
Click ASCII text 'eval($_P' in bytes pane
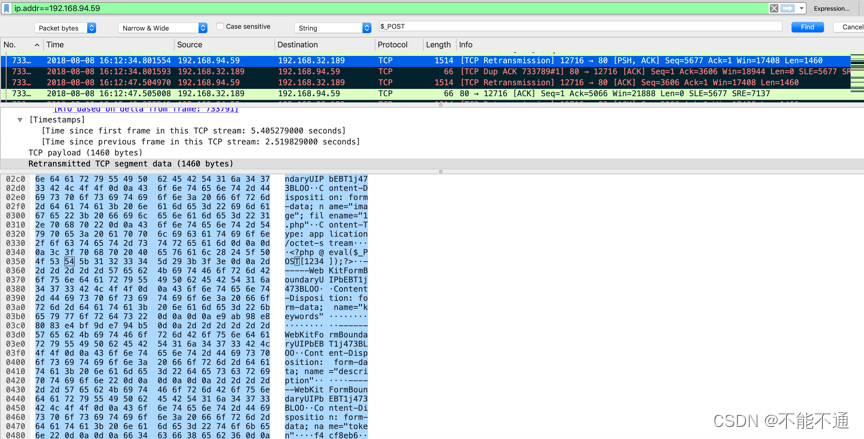pos(349,252)
